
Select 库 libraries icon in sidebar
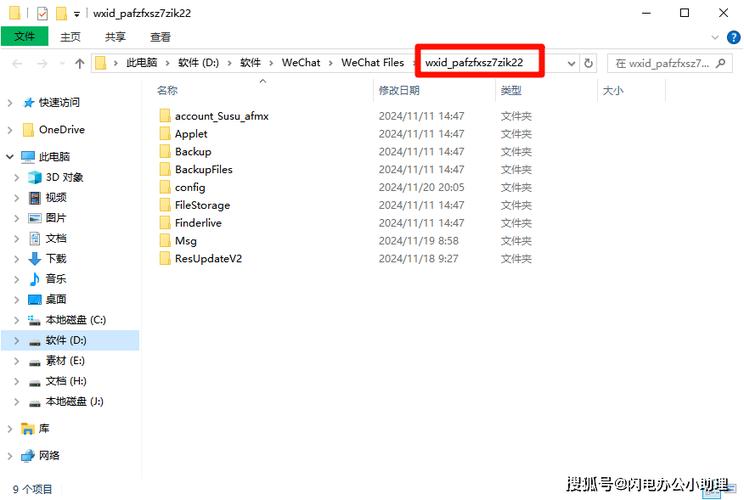(28, 429)
